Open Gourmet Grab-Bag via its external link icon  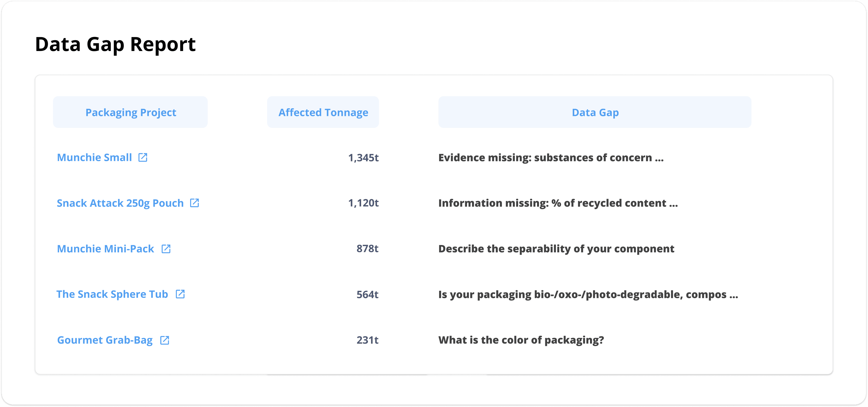point(164,340)
